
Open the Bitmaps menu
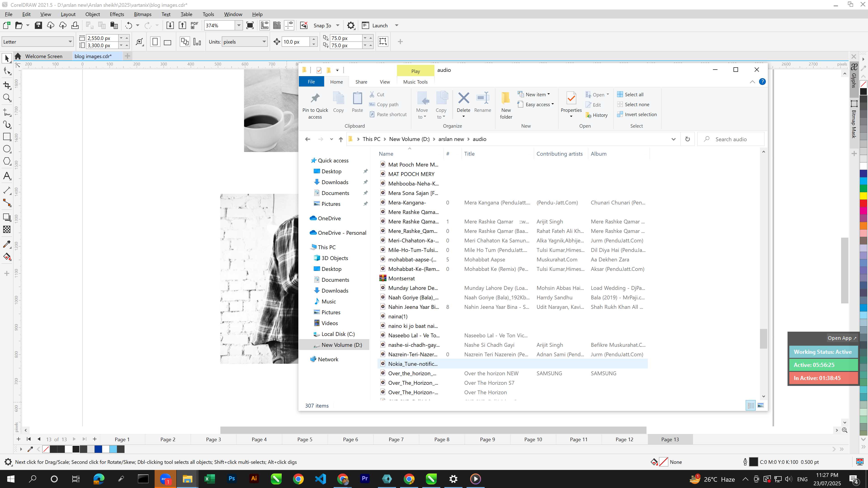143,14
